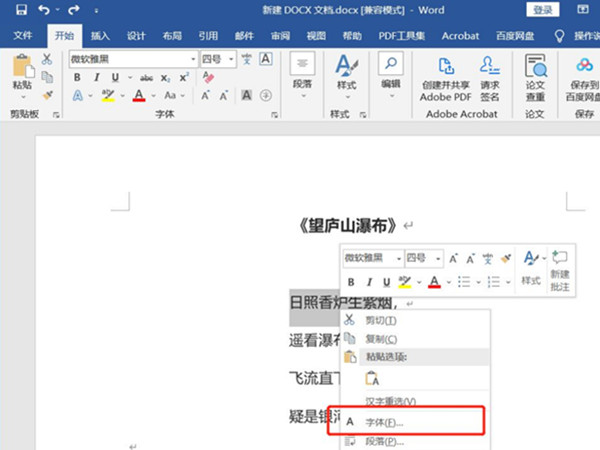Click the Request Signature (请求签名) icon
600x450 pixels.
[489, 75]
